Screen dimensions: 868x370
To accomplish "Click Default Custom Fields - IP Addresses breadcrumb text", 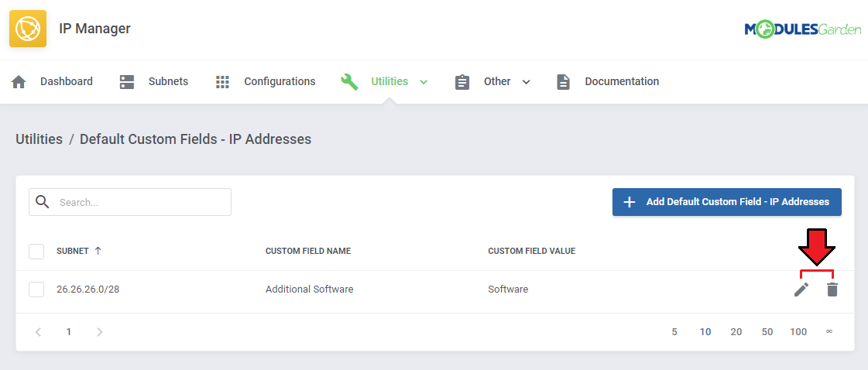I will click(x=195, y=139).
